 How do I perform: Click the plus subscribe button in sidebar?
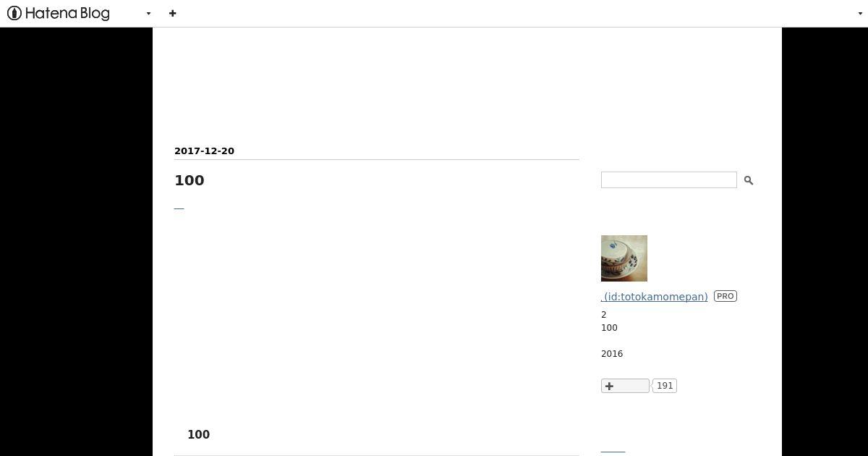coord(625,386)
